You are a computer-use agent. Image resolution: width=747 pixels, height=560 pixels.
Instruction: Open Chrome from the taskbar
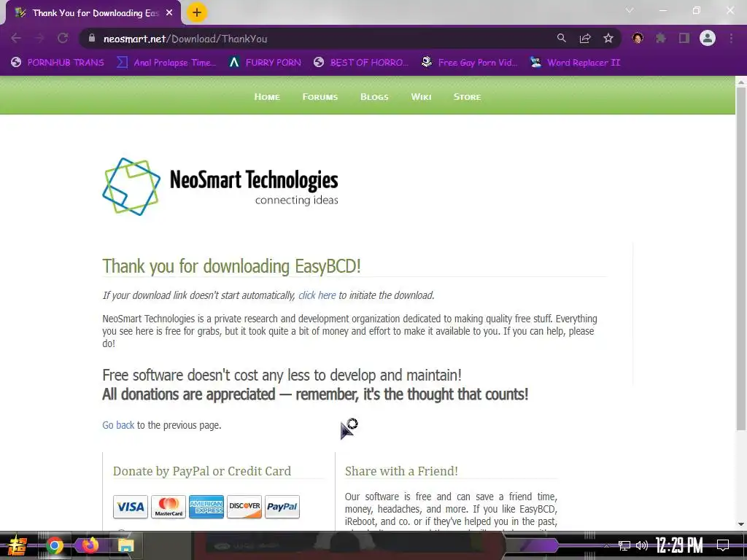(54, 545)
